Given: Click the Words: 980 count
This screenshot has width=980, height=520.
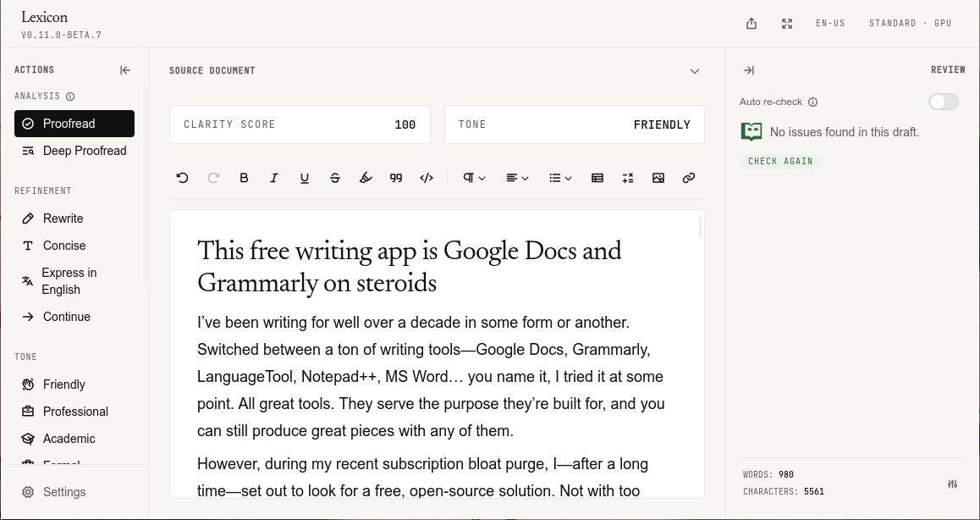Looking at the screenshot, I should coord(768,474).
